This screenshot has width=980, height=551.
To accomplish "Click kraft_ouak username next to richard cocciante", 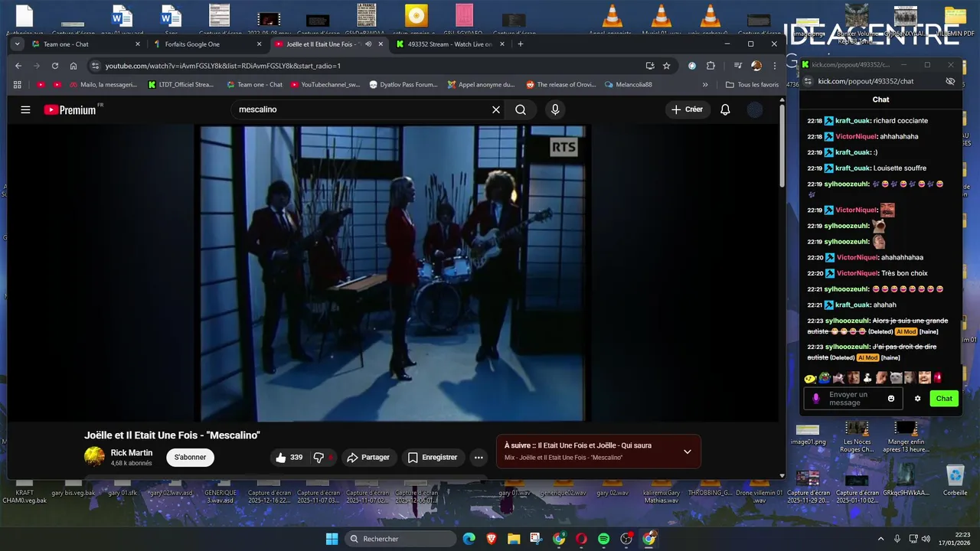I will click(852, 121).
